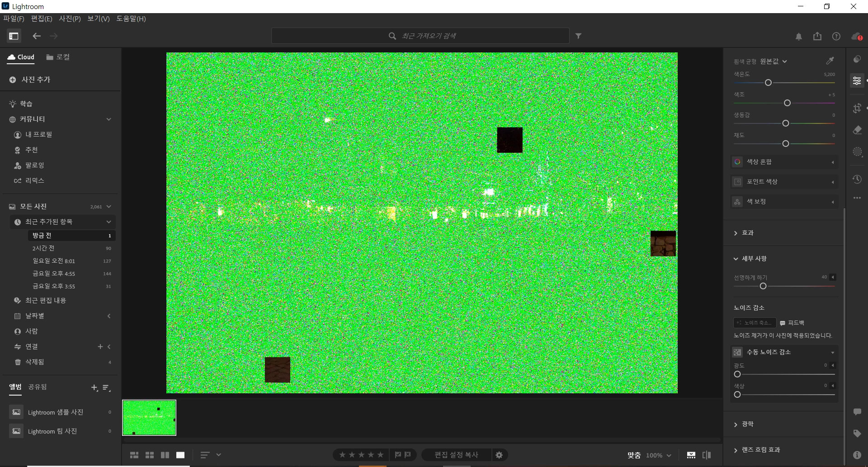Expand the 포인트 색상 panel

(784, 182)
